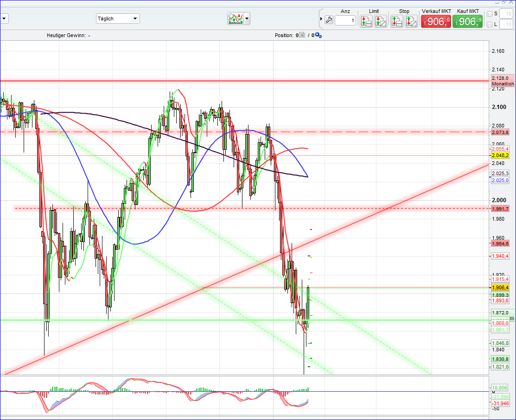Click the 1.893,6 red price label
Screen dimensions: 516x420
click(500, 300)
